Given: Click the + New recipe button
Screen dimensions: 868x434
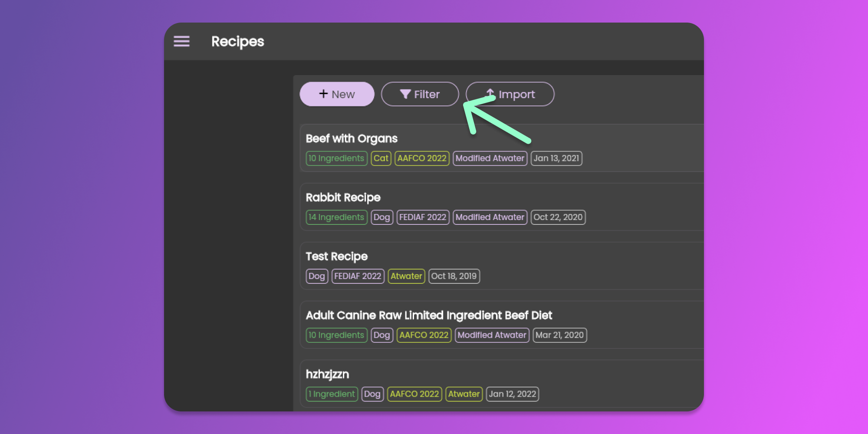Looking at the screenshot, I should point(337,94).
